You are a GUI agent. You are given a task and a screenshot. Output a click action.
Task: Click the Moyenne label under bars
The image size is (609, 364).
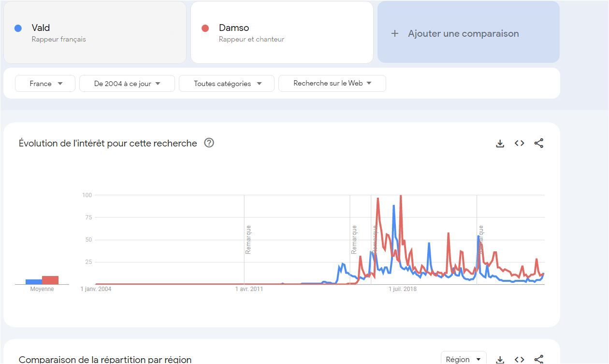click(42, 289)
